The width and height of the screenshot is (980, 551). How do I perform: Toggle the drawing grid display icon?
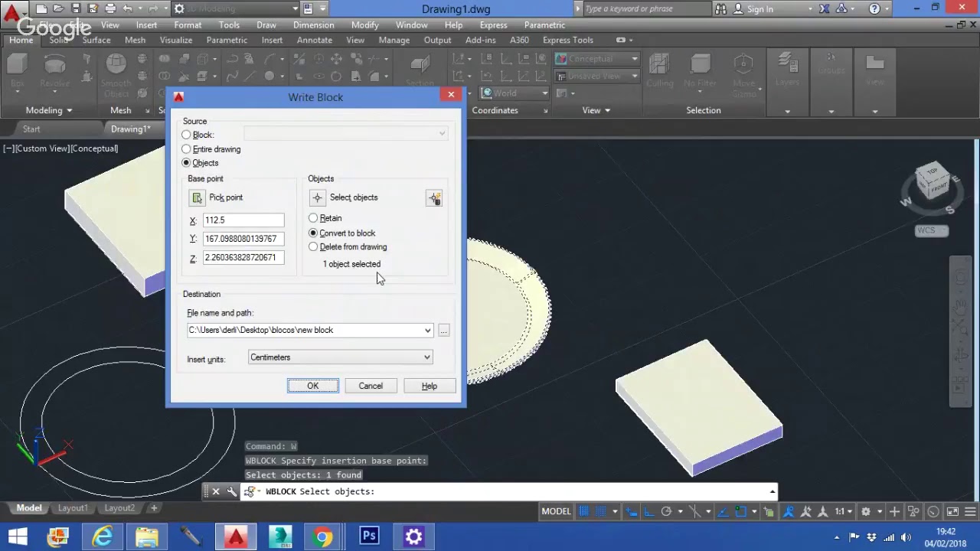point(584,511)
